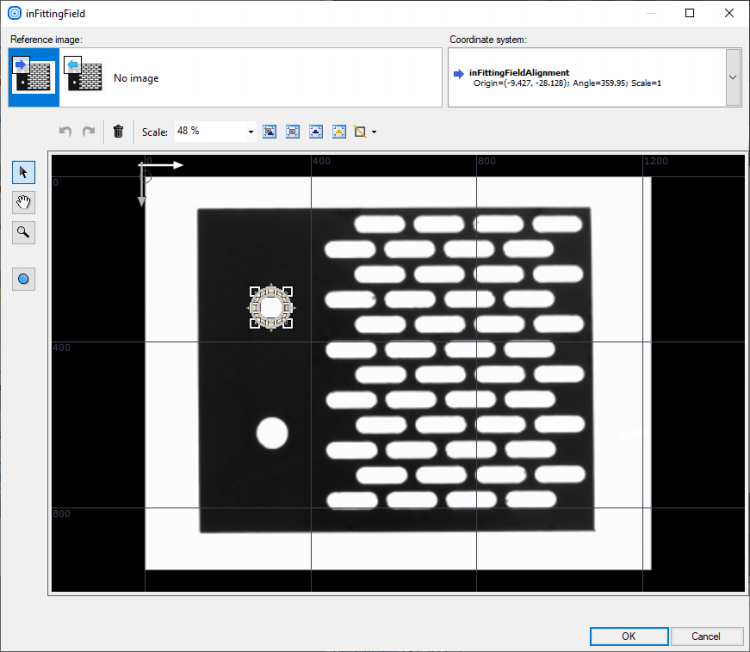Select the blue circle drawing tool
This screenshot has height=652, width=750.
coord(23,279)
